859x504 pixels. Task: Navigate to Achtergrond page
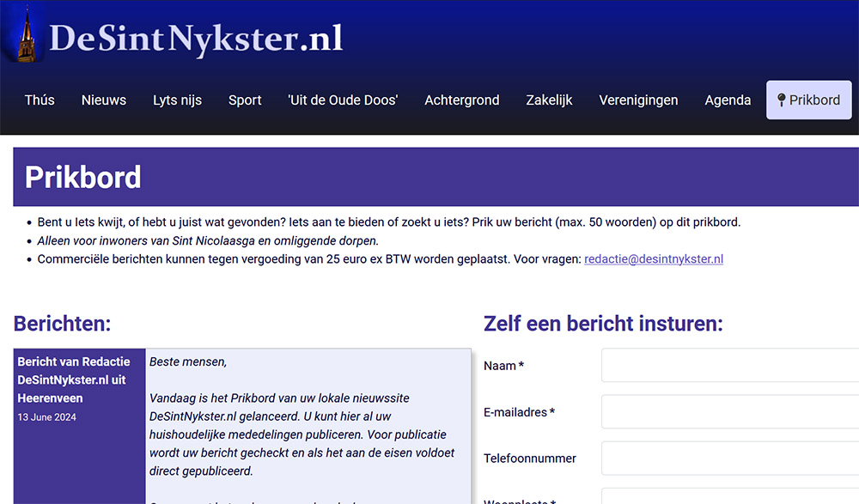pos(462,100)
